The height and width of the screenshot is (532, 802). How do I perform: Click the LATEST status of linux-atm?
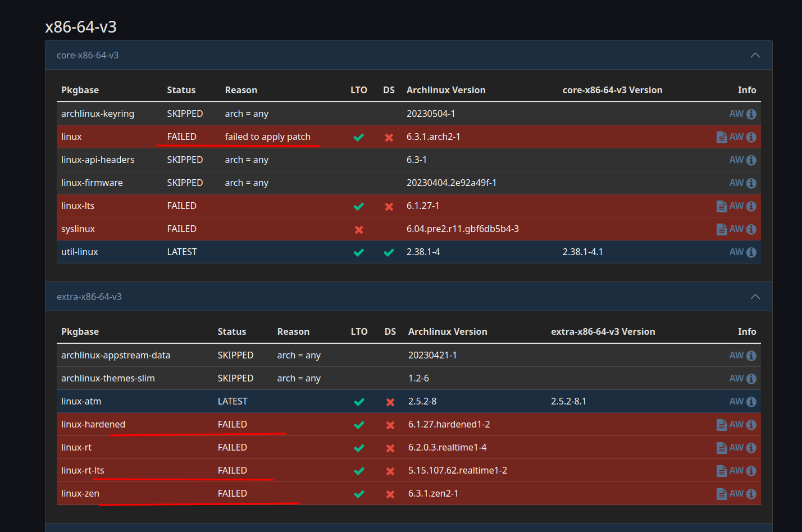tap(233, 401)
